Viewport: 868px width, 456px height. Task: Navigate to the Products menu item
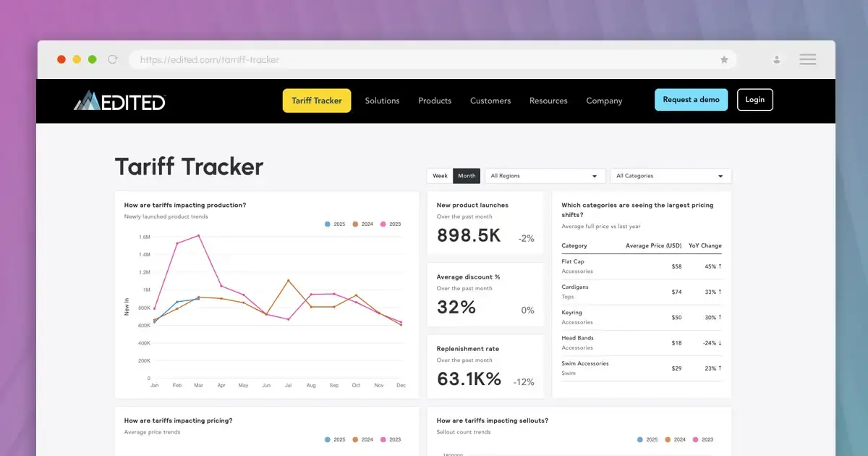coord(434,101)
